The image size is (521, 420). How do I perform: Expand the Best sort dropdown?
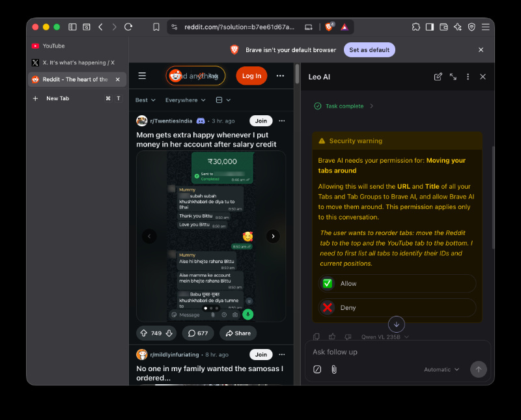click(145, 100)
